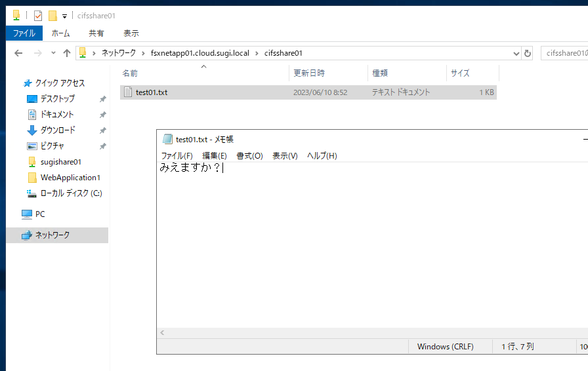This screenshot has height=371, width=588.
Task: Open デスクトップ in navigation pane
Action: pyautogui.click(x=57, y=98)
